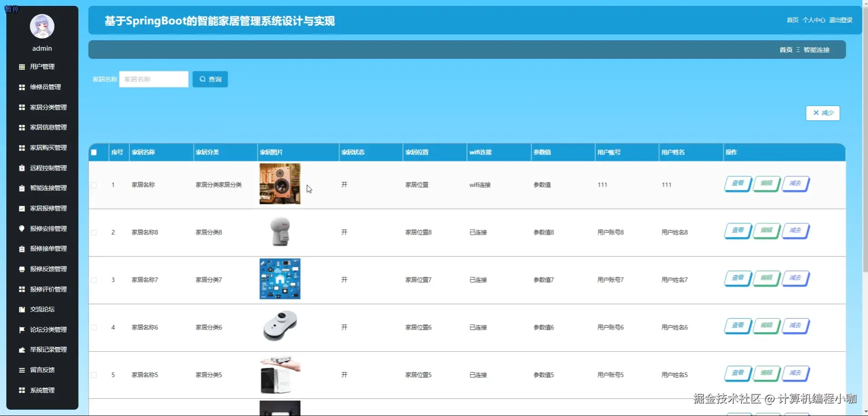868x416 pixels.
Task: Click the 用户管理 grid icon
Action: click(22, 67)
